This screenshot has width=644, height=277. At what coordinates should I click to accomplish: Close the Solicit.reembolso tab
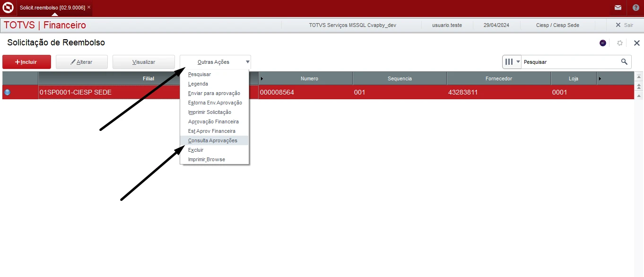point(89,7)
